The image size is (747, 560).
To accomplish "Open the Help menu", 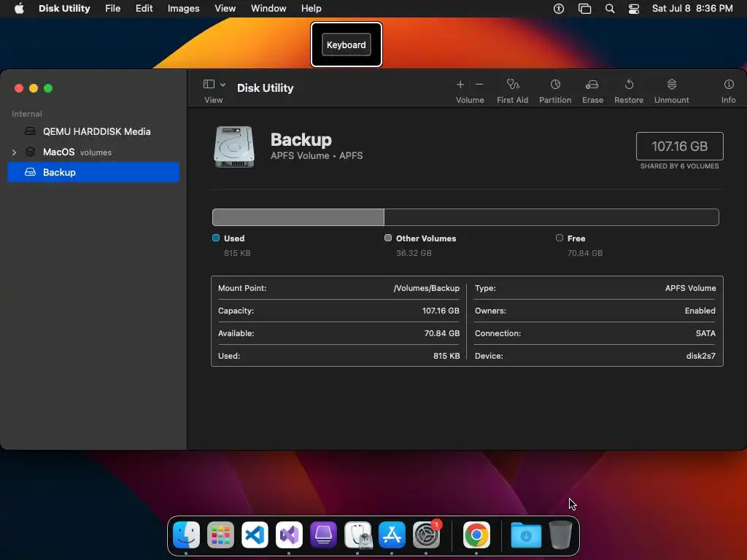I will [311, 9].
